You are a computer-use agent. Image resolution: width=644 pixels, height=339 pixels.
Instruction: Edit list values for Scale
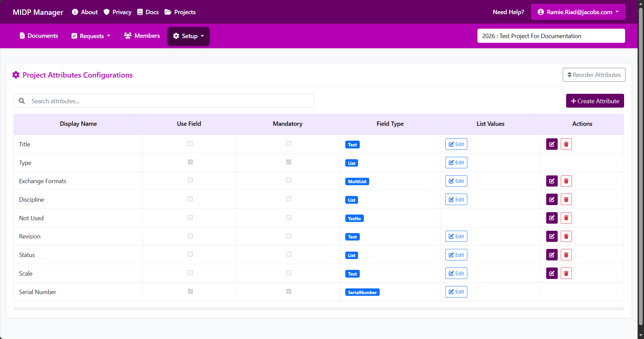456,273
